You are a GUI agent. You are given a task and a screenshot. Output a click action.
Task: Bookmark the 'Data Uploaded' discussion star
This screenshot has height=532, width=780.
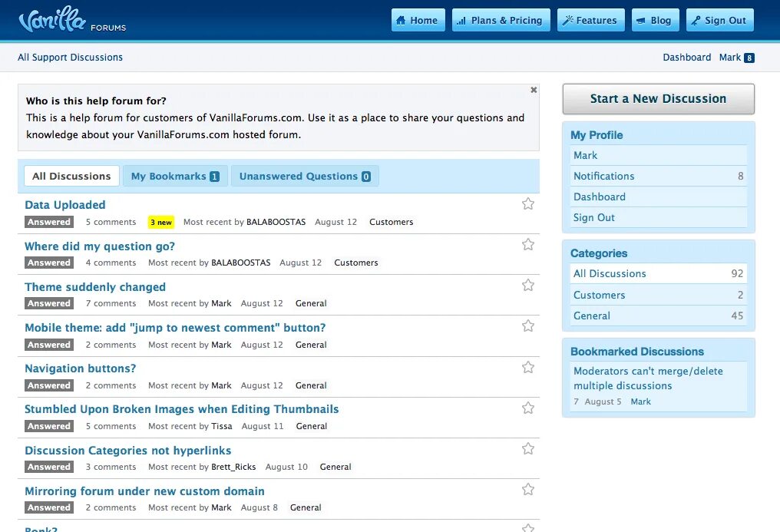tap(527, 204)
